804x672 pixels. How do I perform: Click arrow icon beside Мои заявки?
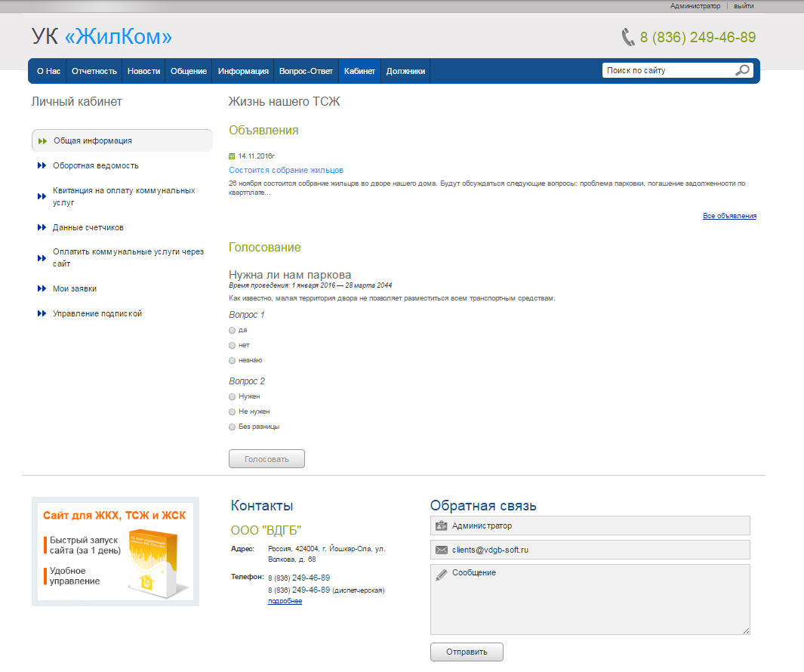[42, 288]
